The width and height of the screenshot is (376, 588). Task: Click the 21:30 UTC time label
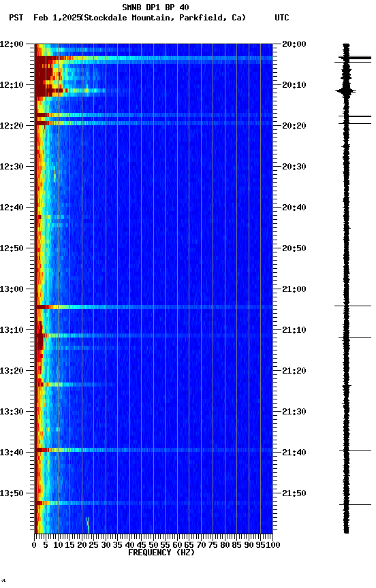coord(294,412)
